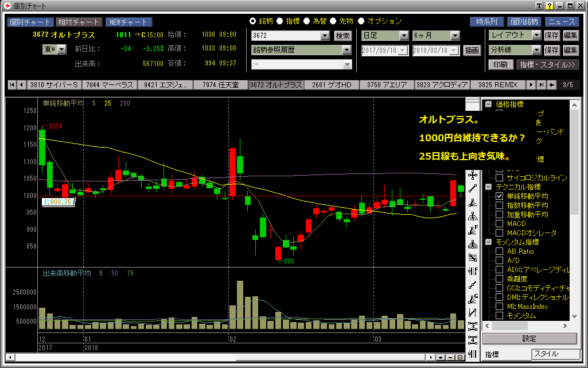This screenshot has height=368, width=588.
Task: Enable the MACD indicator checkbox
Action: point(499,224)
